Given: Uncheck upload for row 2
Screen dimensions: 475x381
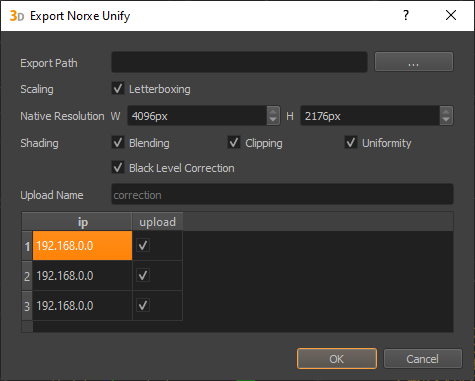Looking at the screenshot, I should tap(143, 276).
